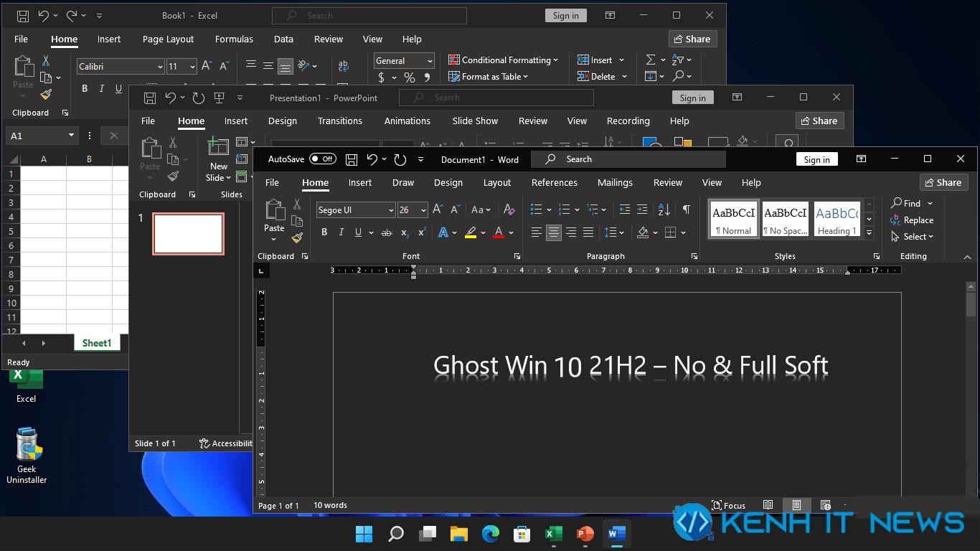This screenshot has width=980, height=551.
Task: Expand the Select dropdown in Word Editing group
Action: 913,237
